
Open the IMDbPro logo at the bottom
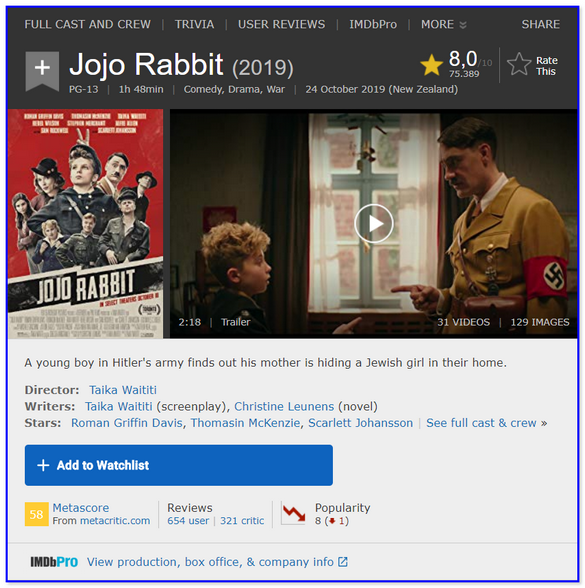(x=54, y=562)
